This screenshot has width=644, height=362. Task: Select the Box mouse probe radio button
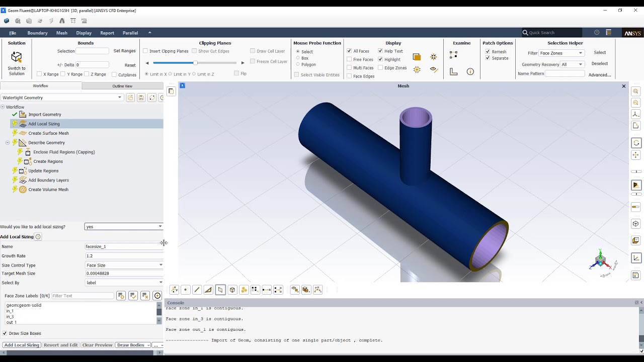tap(298, 58)
